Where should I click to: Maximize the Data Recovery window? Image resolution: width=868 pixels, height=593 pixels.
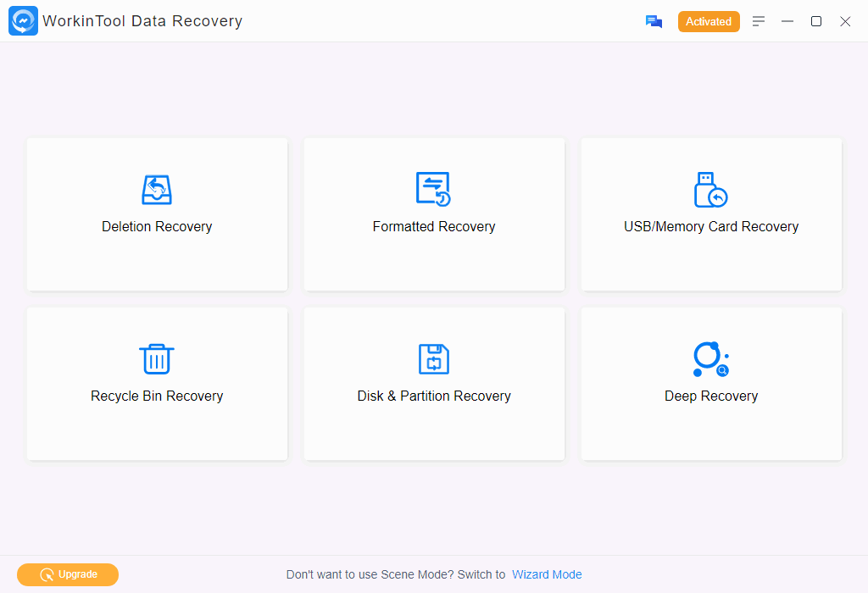[x=816, y=21]
